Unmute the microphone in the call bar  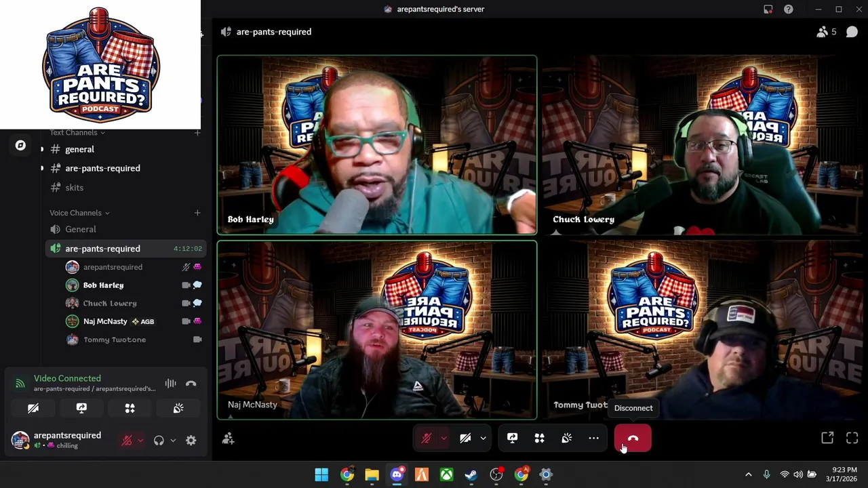pos(427,439)
